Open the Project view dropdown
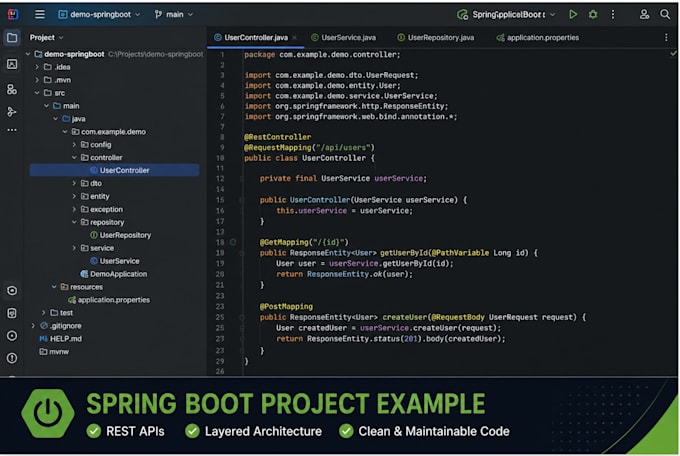The height and width of the screenshot is (456, 680). pos(46,38)
